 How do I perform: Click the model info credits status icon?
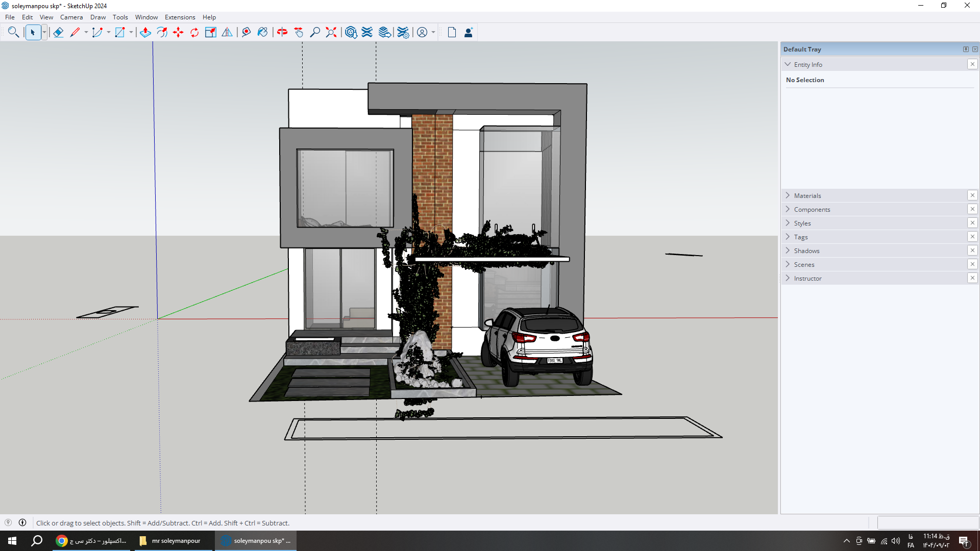[22, 523]
